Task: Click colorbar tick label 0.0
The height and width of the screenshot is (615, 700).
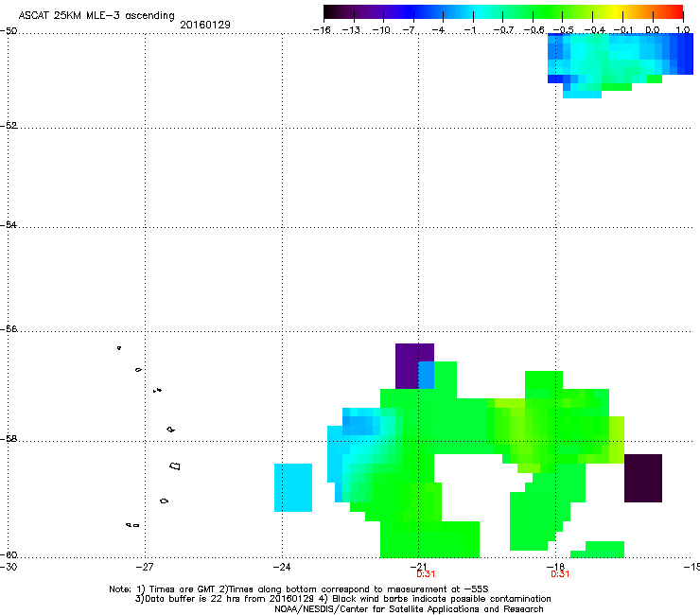Action: tap(653, 30)
